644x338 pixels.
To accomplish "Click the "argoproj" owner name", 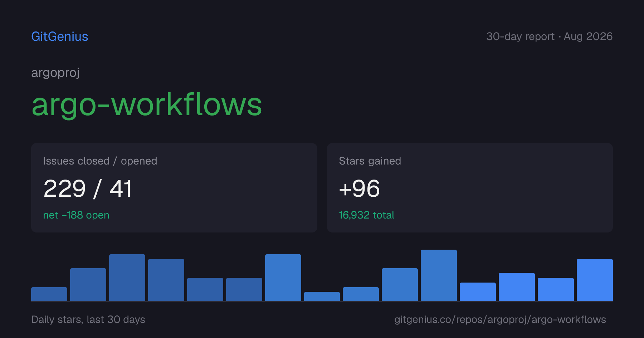I will pyautogui.click(x=55, y=73).
